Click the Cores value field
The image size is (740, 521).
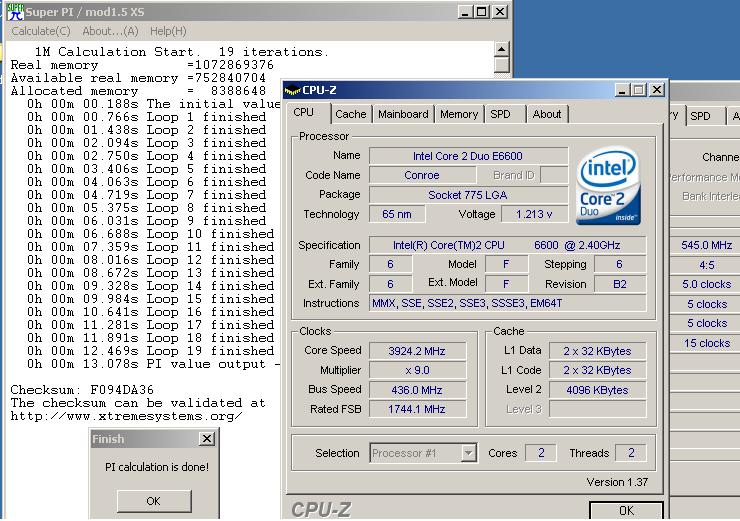pos(541,453)
